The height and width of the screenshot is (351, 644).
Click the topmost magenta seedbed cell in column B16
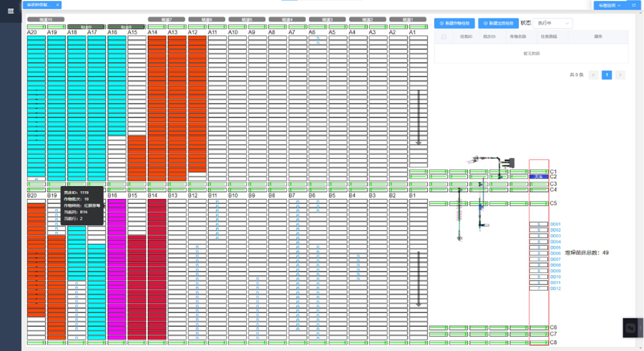[117, 202]
